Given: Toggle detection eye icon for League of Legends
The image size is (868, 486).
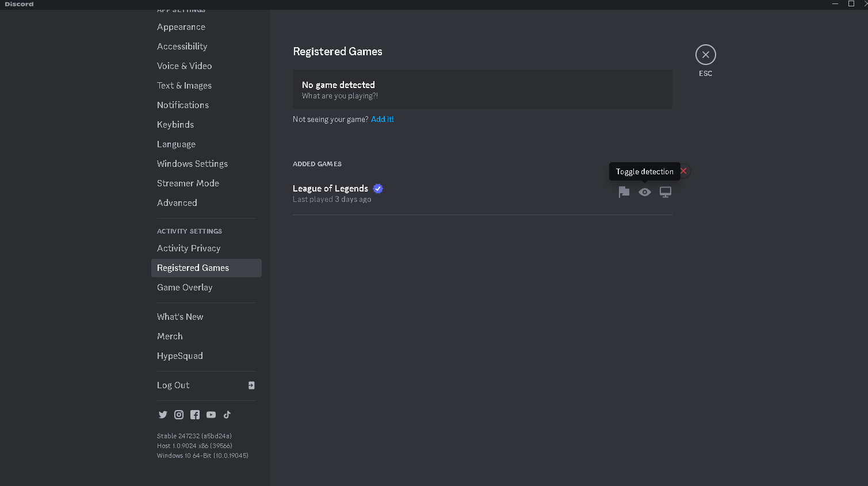Looking at the screenshot, I should pyautogui.click(x=645, y=192).
